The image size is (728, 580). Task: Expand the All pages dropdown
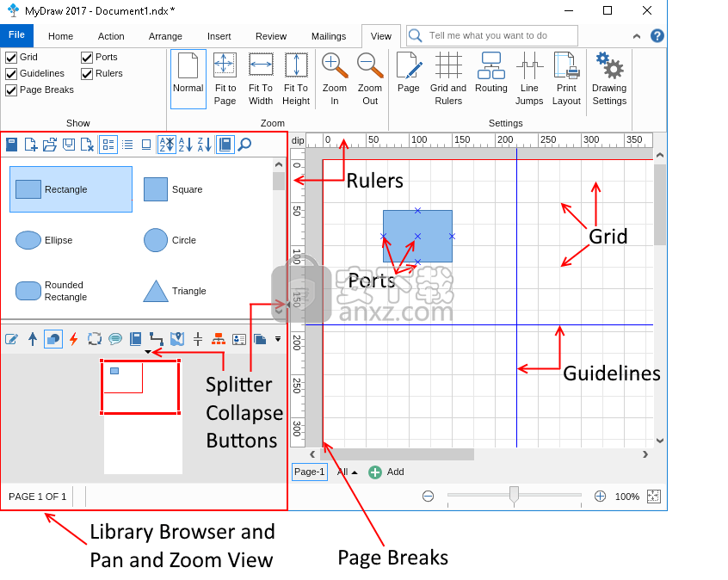pyautogui.click(x=348, y=472)
